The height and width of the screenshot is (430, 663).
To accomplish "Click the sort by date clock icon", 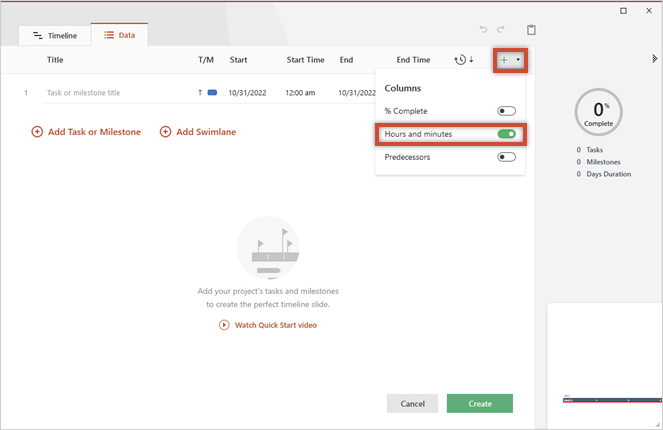I will pyautogui.click(x=460, y=60).
